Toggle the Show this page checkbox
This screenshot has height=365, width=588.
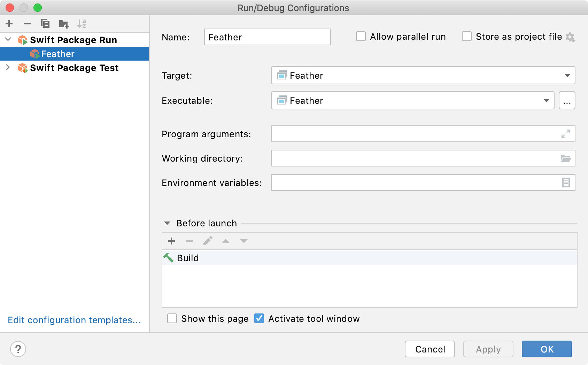[172, 319]
